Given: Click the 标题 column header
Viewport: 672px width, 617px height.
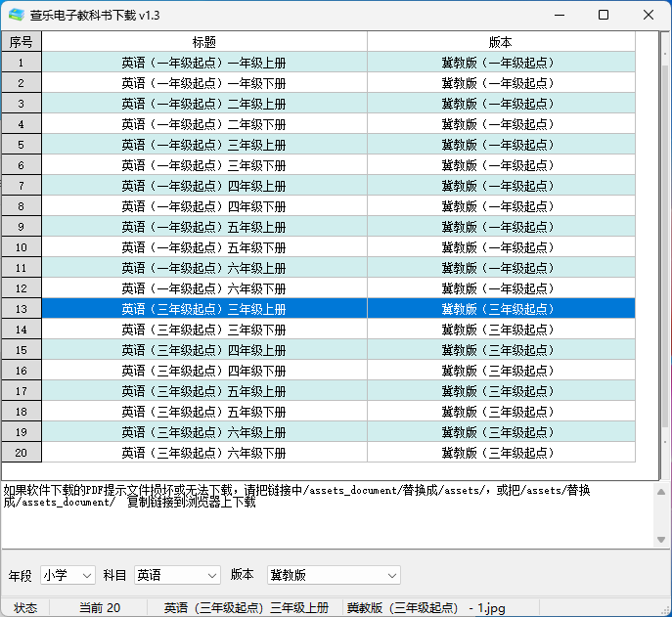Looking at the screenshot, I should tap(204, 42).
